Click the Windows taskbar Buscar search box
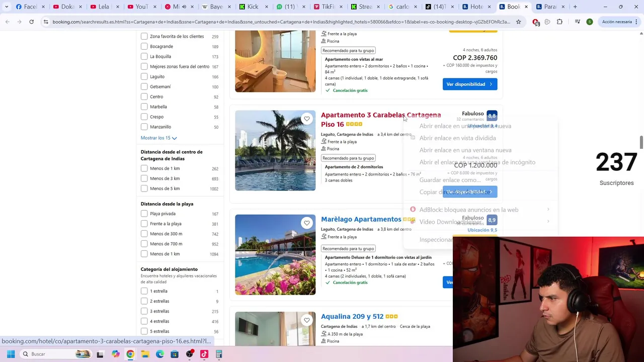This screenshot has height=362, width=644. pyautogui.click(x=56, y=354)
